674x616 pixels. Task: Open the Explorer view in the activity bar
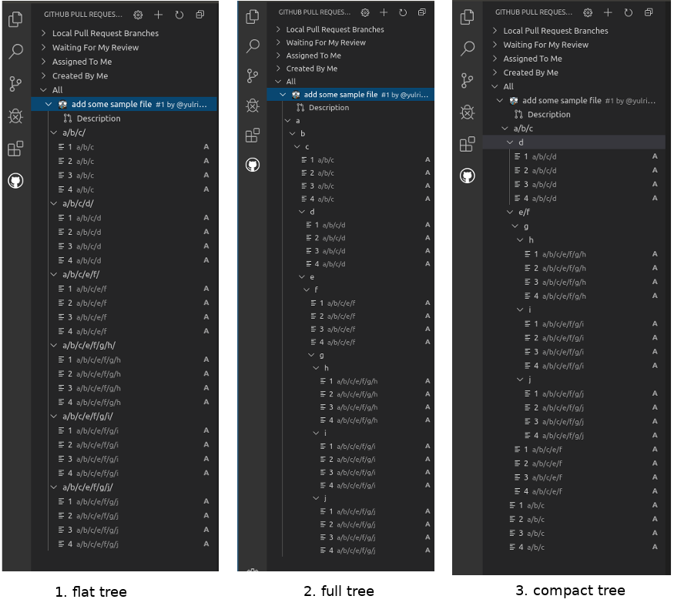[15, 21]
